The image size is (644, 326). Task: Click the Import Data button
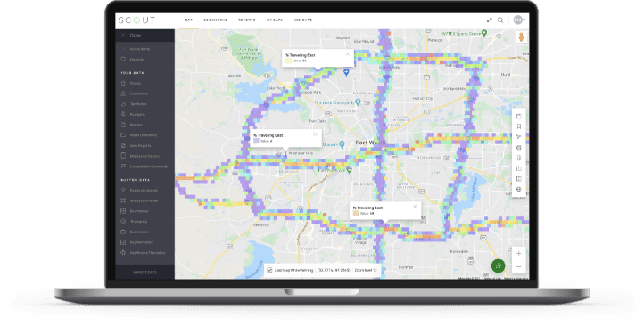(145, 273)
